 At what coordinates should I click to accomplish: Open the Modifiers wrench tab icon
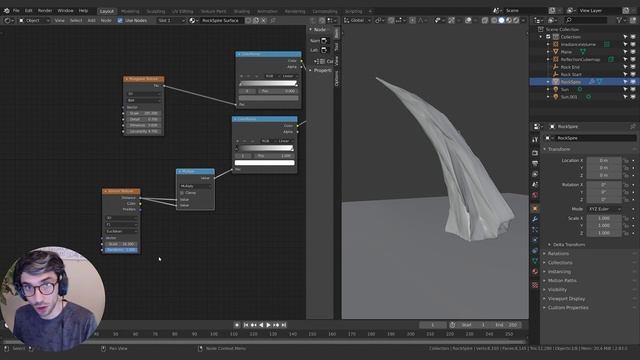(x=535, y=219)
